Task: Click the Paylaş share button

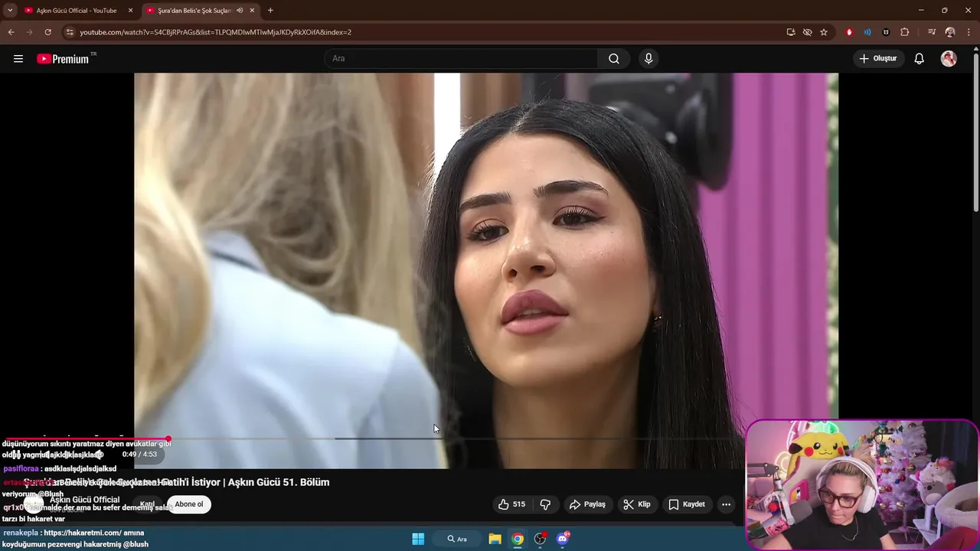Action: 587,504
